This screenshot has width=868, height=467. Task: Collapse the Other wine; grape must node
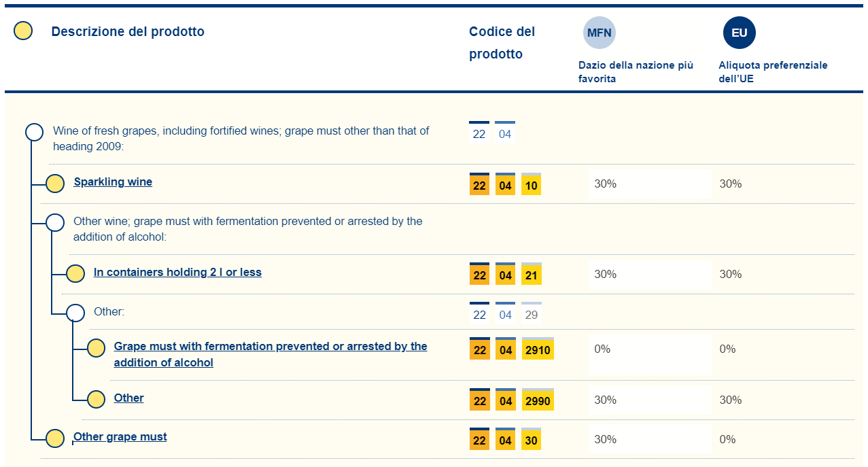(55, 222)
